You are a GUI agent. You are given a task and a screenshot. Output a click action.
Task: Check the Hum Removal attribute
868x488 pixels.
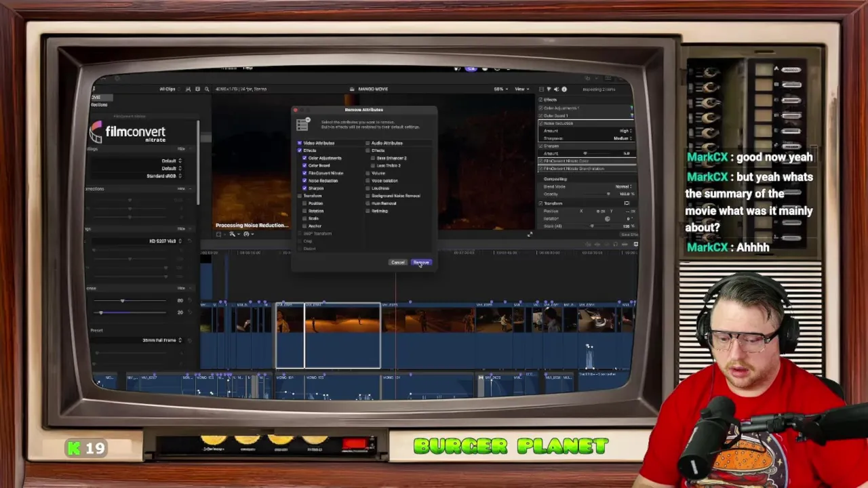368,203
